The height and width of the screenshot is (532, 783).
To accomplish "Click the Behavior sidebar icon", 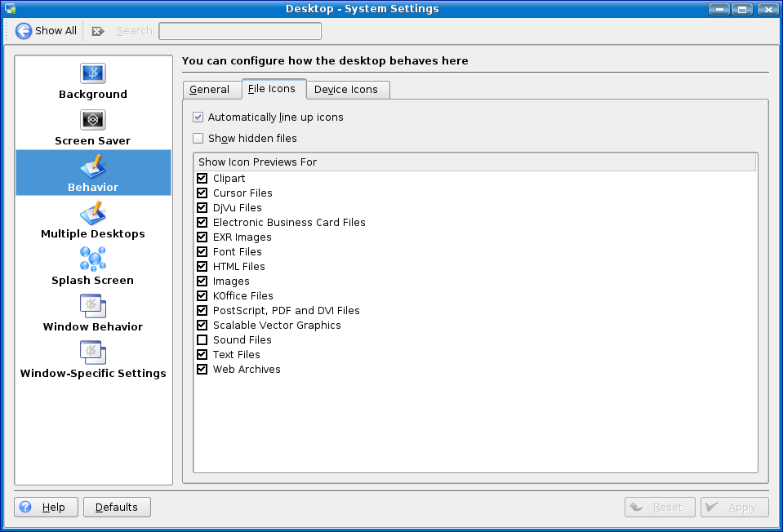I will tap(93, 168).
